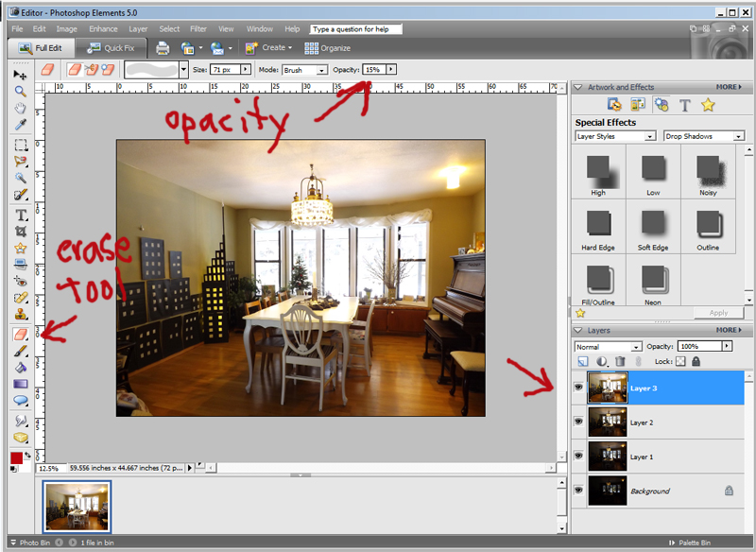756x552 pixels.
Task: Switch to the Quick Fix tab
Action: tap(112, 47)
